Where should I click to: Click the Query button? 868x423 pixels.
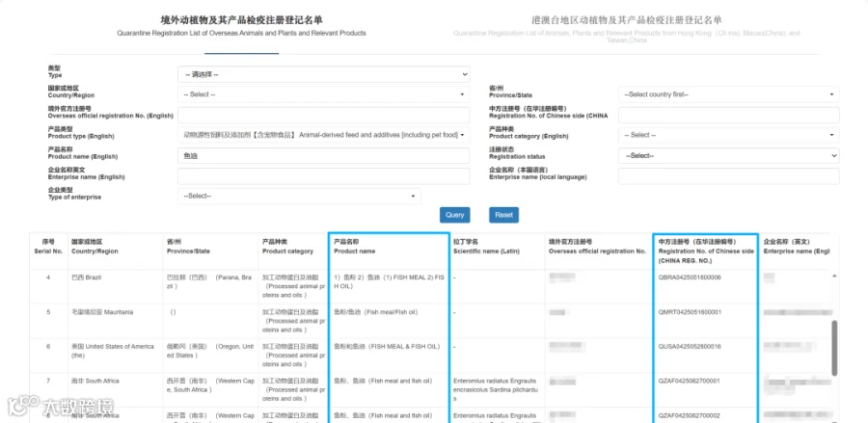point(455,215)
